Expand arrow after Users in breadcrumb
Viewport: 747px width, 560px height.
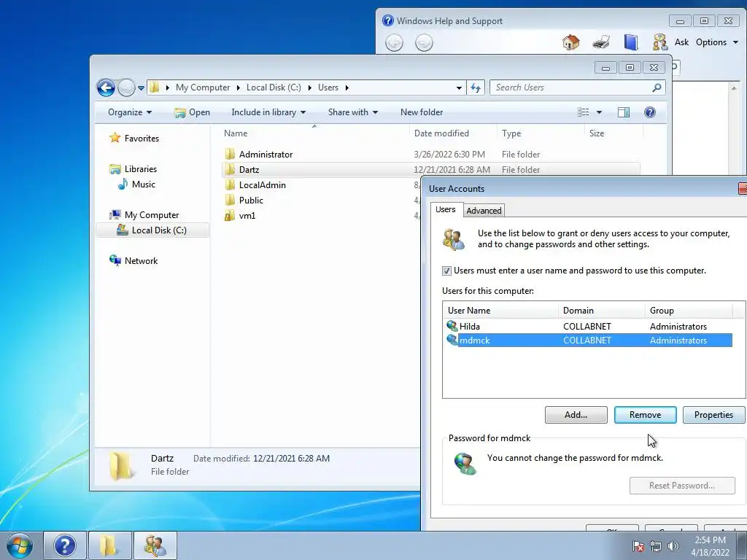(x=347, y=87)
